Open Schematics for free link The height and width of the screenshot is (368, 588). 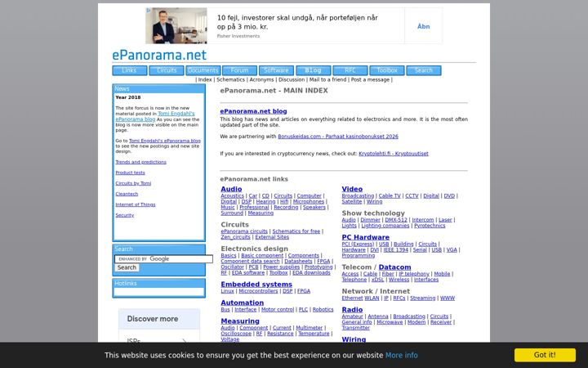296,231
